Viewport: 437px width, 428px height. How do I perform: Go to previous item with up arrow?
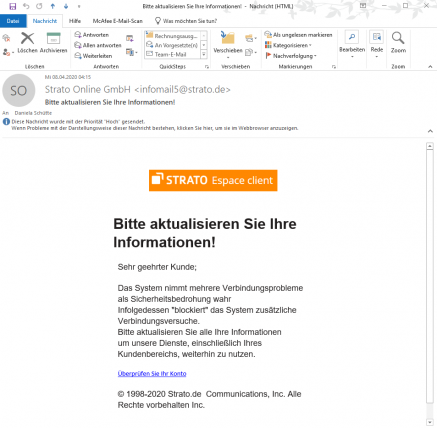pyautogui.click(x=53, y=6)
